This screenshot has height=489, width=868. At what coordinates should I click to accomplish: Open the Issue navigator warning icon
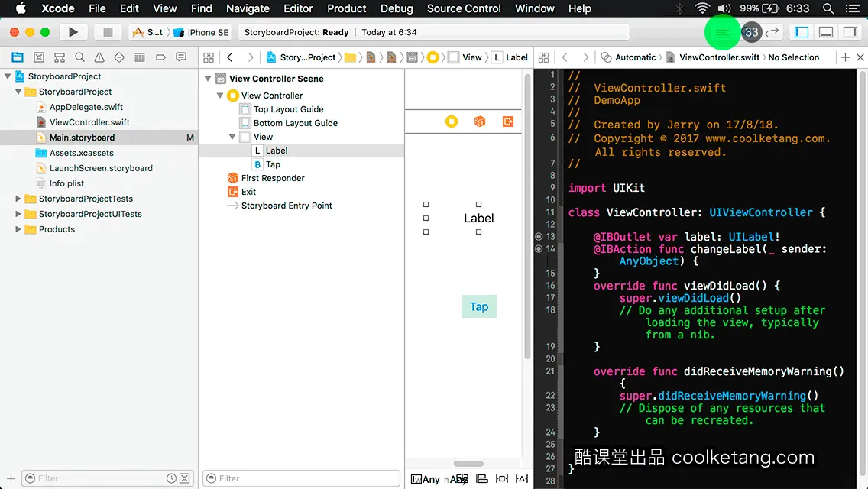point(99,57)
